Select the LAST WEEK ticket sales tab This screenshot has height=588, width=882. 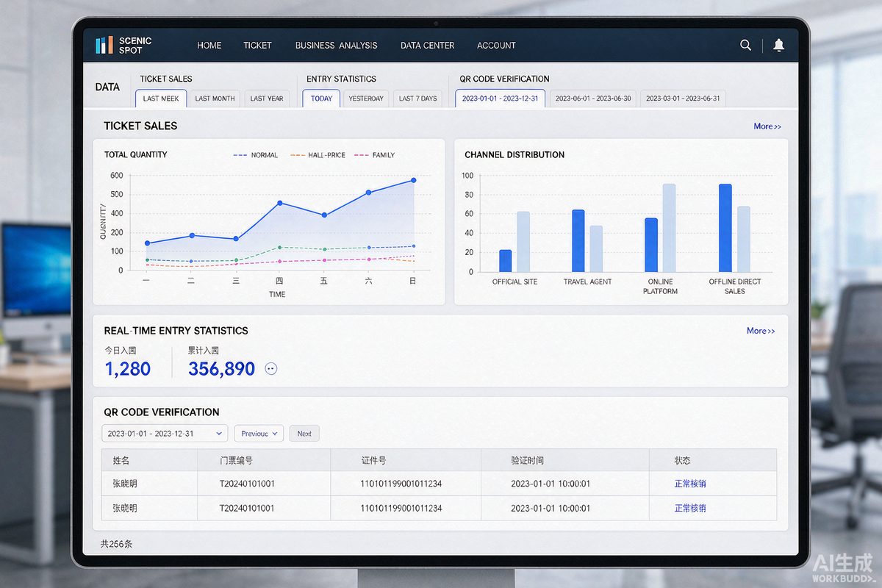(161, 98)
